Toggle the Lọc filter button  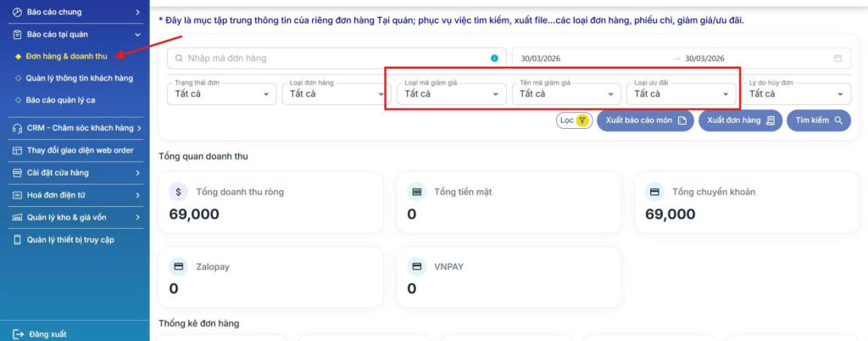pyautogui.click(x=574, y=120)
